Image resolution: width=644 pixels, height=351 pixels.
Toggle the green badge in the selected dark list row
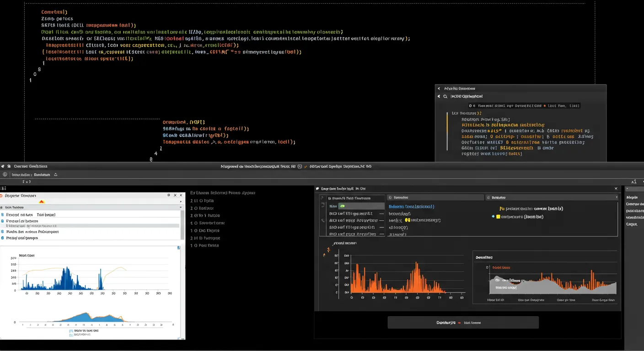[342, 206]
